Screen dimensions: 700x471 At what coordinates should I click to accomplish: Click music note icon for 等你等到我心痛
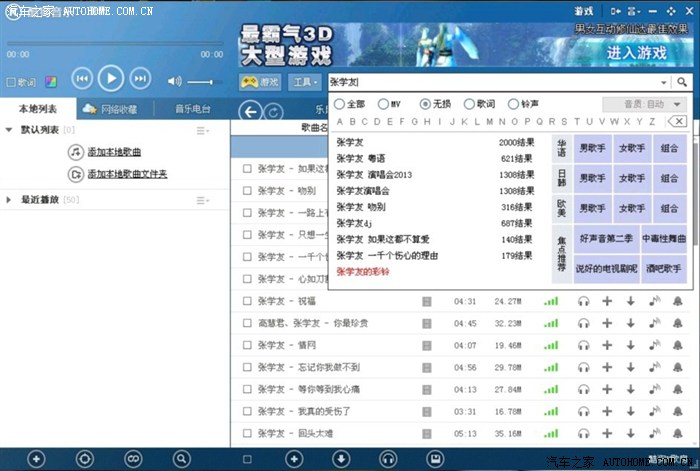tap(654, 389)
